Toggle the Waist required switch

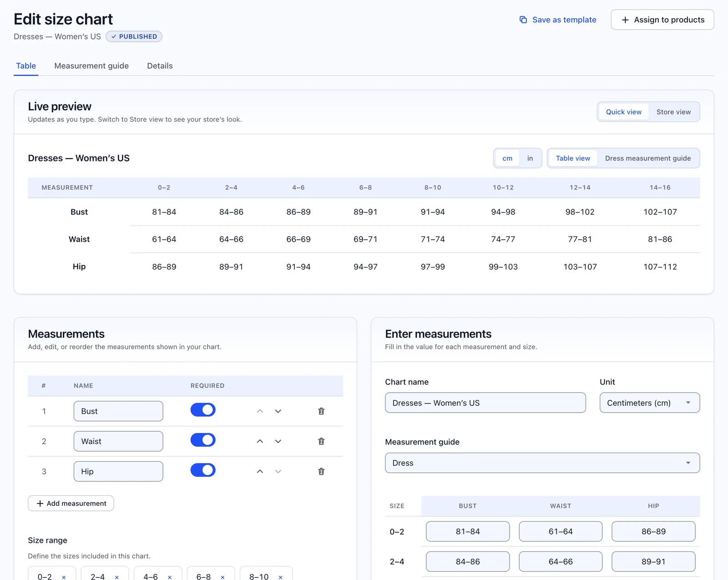pos(203,440)
